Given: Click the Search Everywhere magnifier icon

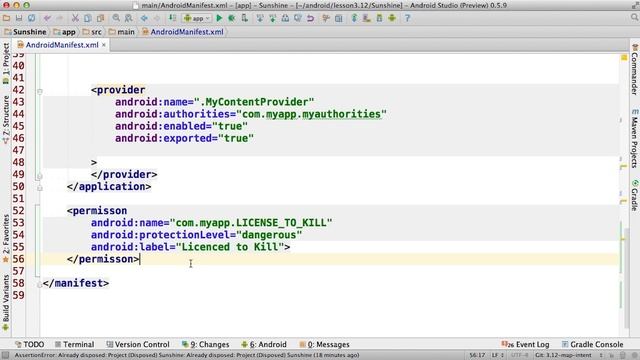Looking at the screenshot, I should [634, 18].
